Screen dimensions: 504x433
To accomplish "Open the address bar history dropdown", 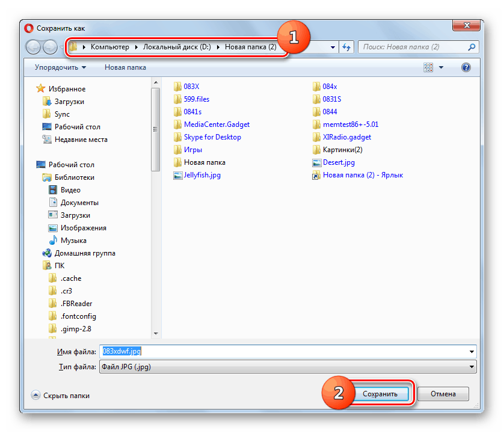I will [333, 48].
